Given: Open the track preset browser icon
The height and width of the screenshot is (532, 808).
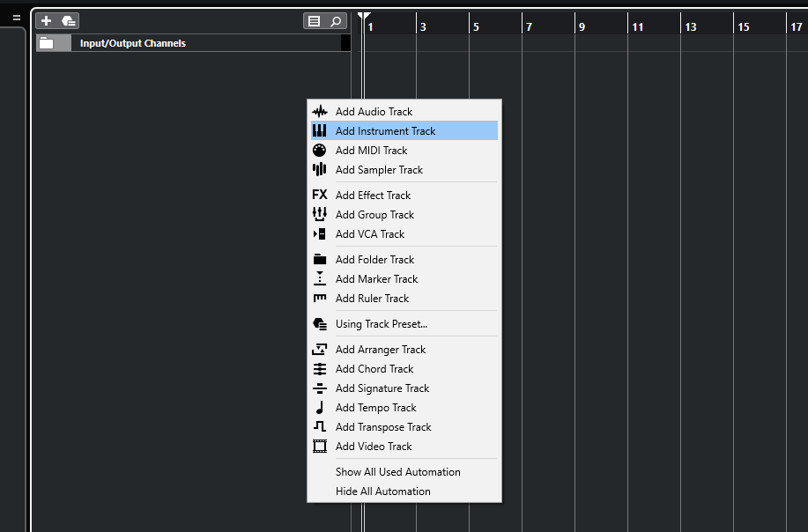Looking at the screenshot, I should [x=69, y=20].
